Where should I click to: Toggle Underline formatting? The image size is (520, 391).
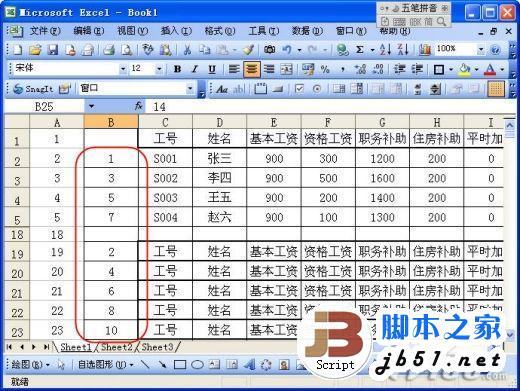[212, 69]
